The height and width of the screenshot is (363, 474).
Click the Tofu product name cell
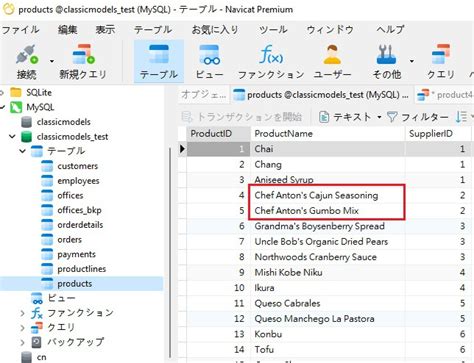[328, 349]
